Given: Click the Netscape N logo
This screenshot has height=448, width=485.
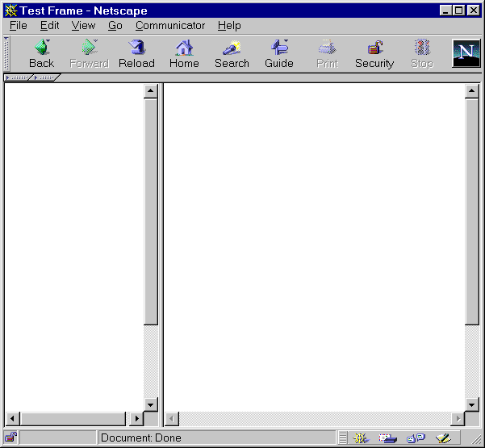Looking at the screenshot, I should point(466,53).
